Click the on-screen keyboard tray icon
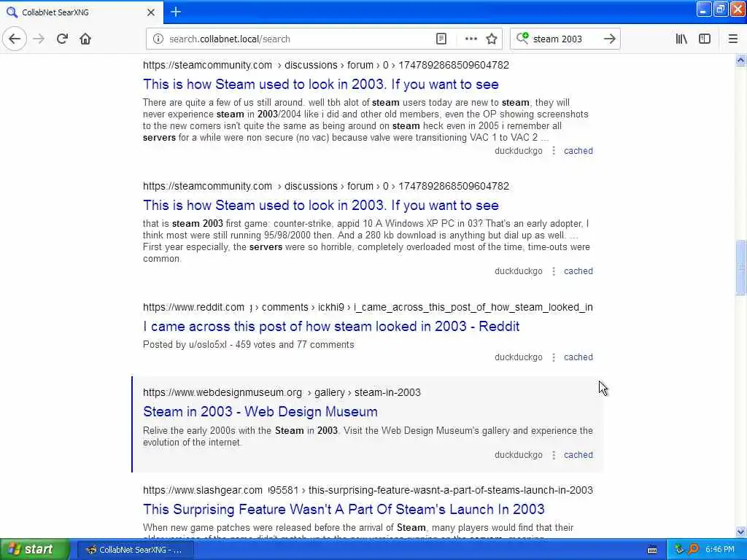This screenshot has height=560, width=747. click(652, 550)
